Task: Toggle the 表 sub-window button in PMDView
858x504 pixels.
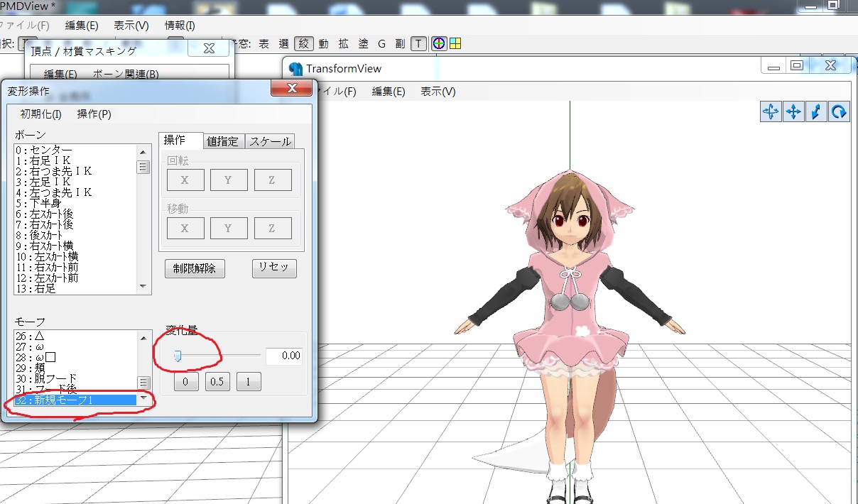Action: point(264,43)
